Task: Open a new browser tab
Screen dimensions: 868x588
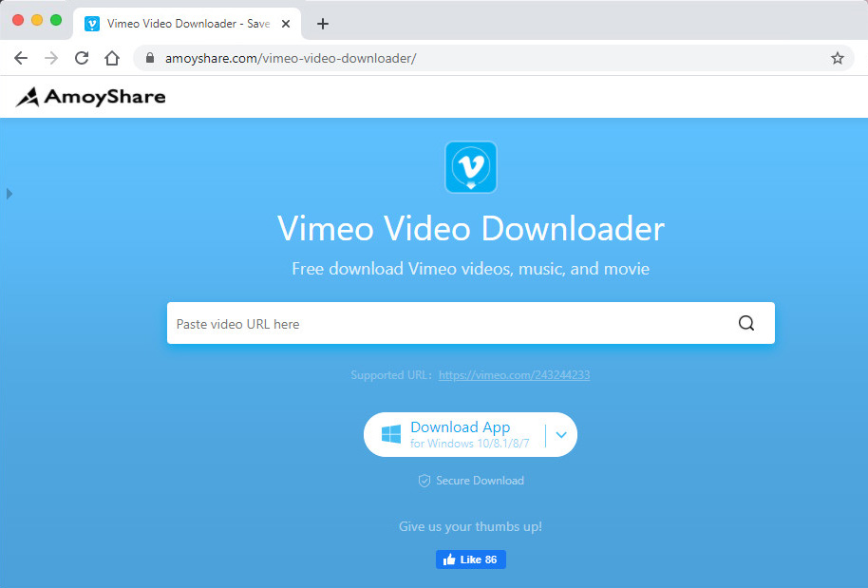Action: point(323,24)
